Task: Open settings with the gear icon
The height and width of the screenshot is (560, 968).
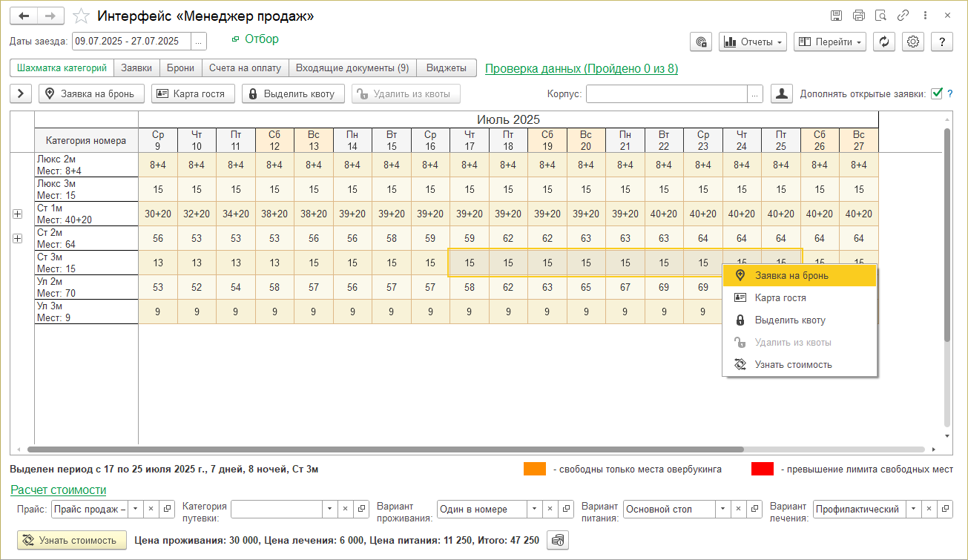Action: [x=913, y=42]
